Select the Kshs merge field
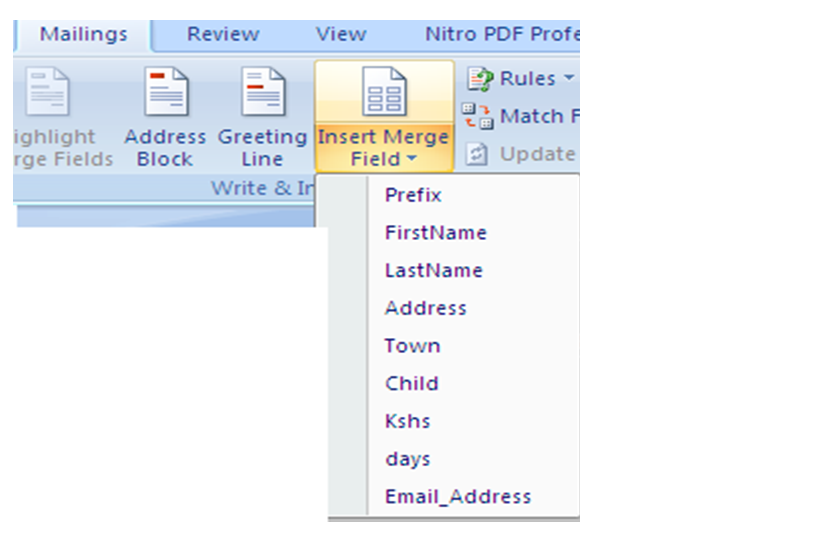839x539 pixels. click(x=407, y=421)
